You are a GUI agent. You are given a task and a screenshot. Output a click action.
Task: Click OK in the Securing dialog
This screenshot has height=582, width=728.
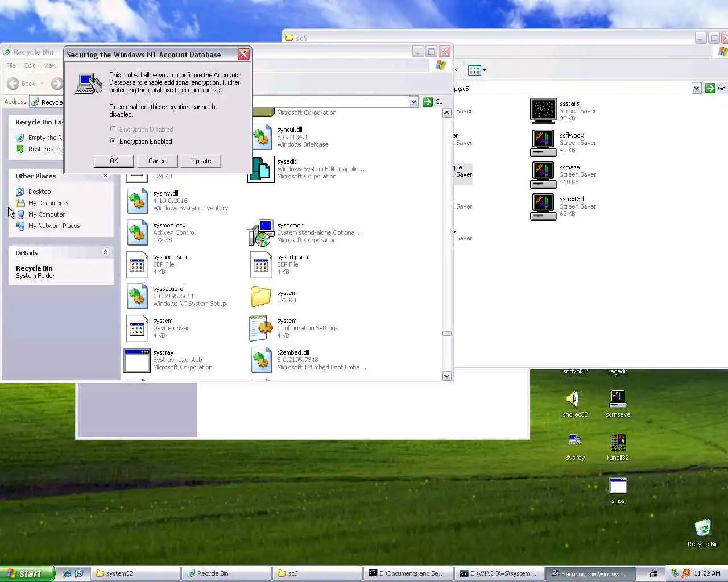114,161
